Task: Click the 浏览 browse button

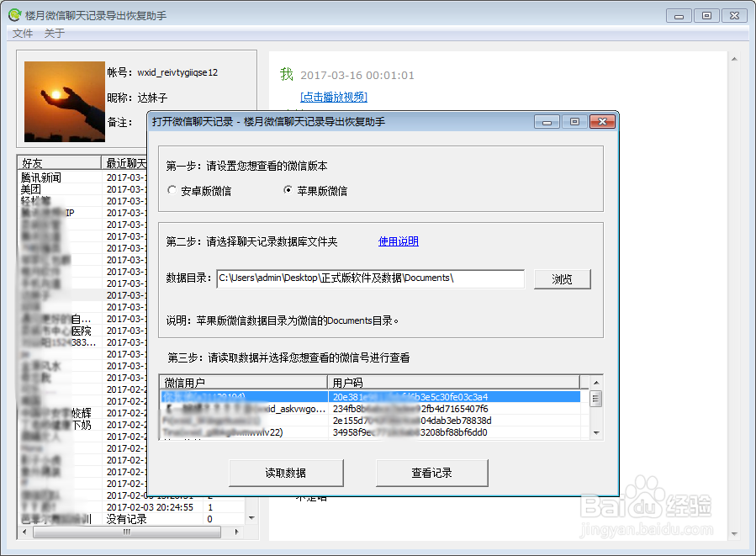Action: point(563,278)
